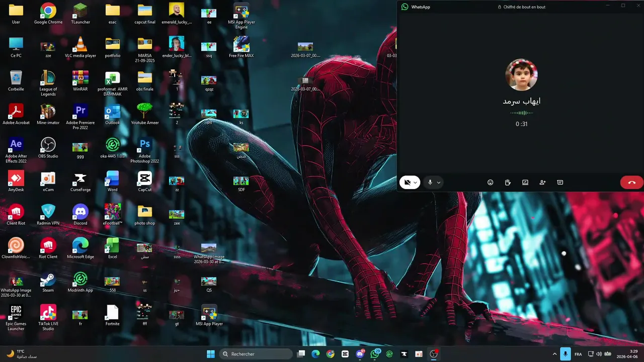644x362 pixels.
Task: Select MARSA 21-09-2025 folder
Action: [145, 50]
